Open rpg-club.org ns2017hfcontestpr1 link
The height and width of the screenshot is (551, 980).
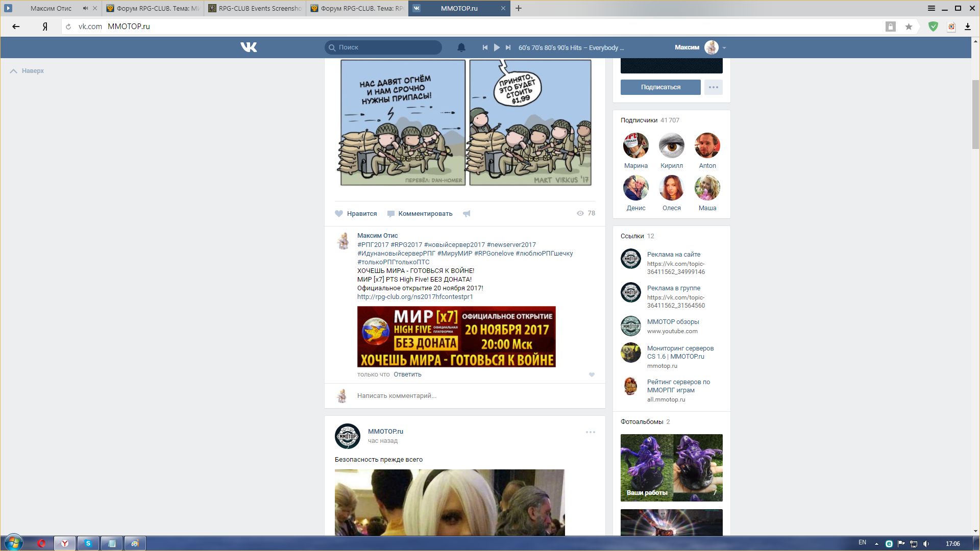[x=415, y=296]
